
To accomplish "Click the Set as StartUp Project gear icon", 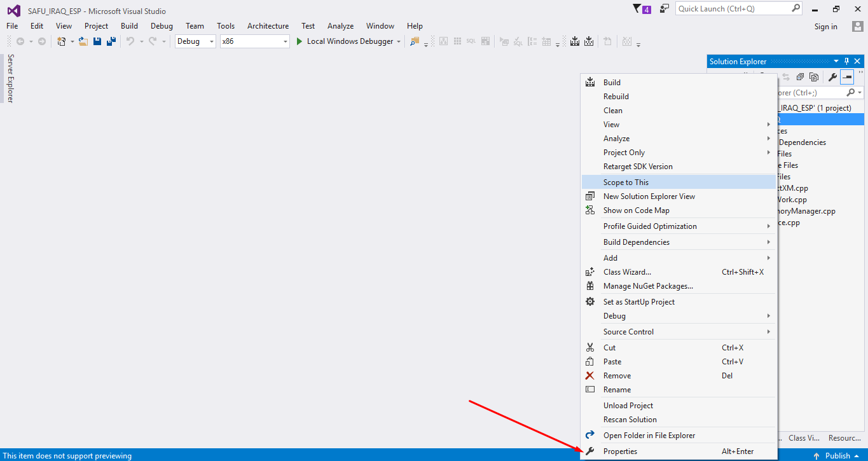I will 590,302.
